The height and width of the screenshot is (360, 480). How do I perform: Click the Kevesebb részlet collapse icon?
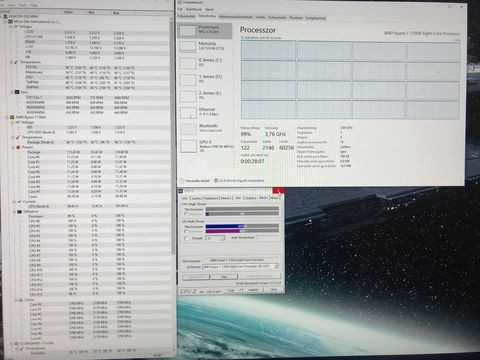pos(182,180)
